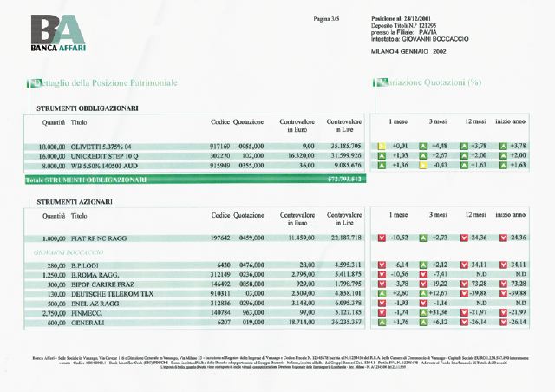Click the red down arrow beside -1,16
The width and height of the screenshot is (555, 392).
point(423,304)
